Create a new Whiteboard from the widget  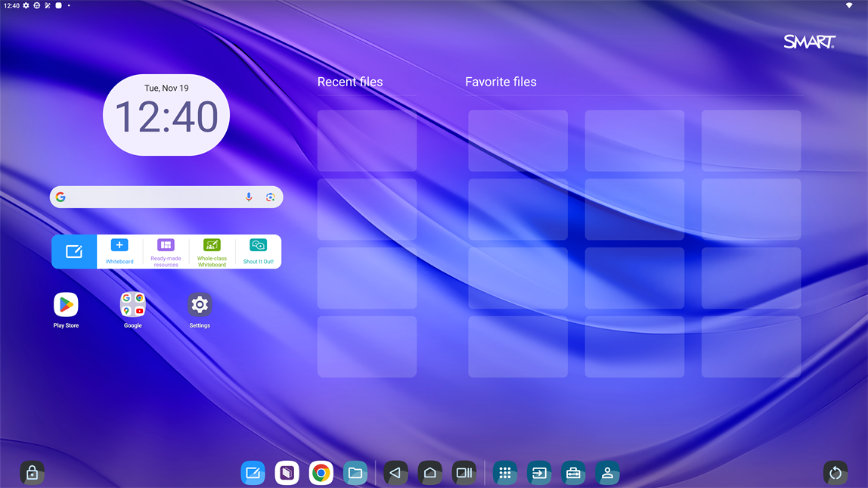119,251
